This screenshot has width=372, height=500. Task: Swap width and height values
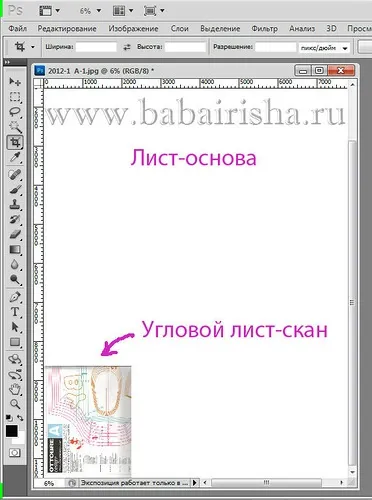[x=127, y=47]
